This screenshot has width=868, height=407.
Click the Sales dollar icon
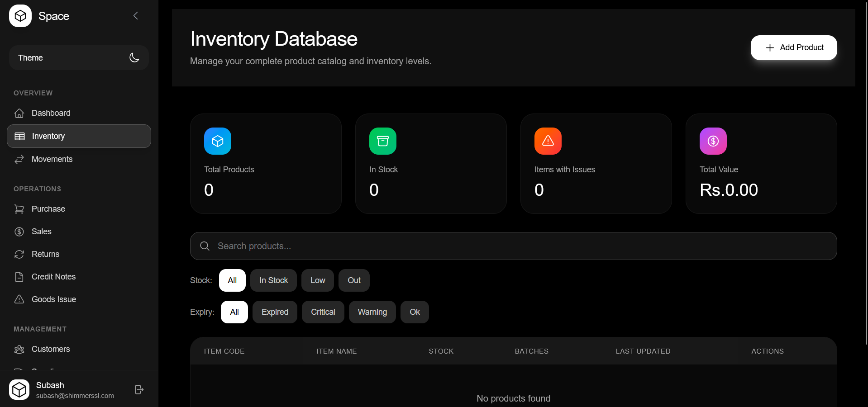[x=19, y=232]
